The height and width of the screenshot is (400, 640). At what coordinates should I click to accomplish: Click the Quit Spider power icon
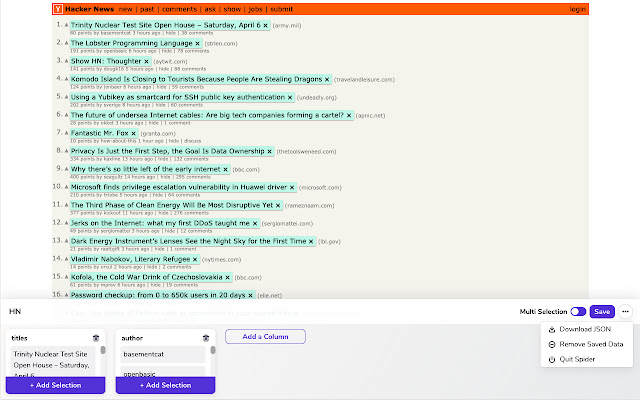[552, 360]
